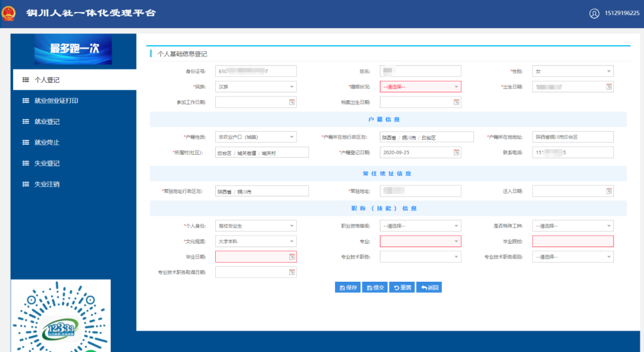Select 就业创业证打印 in sidebar
Image resolution: width=644 pixels, height=352 pixels.
click(x=56, y=101)
